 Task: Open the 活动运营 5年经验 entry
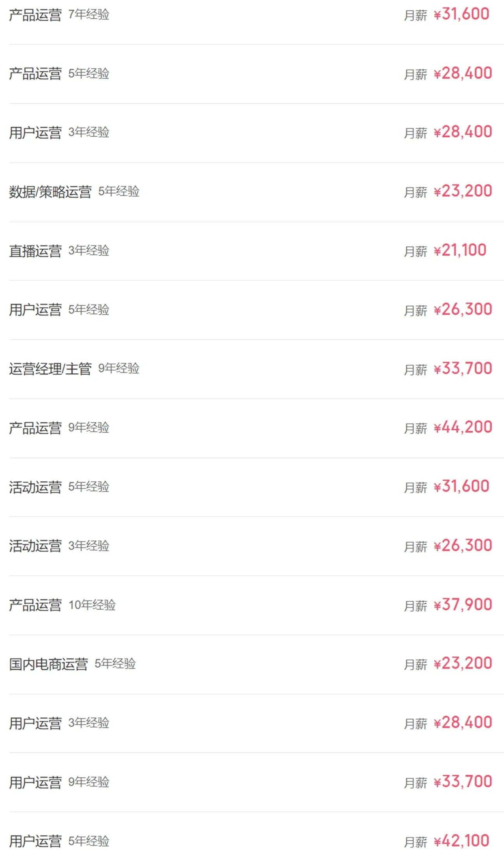coord(35,487)
